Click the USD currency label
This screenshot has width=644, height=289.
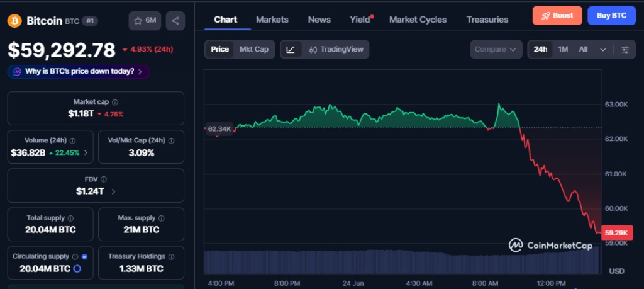617,271
